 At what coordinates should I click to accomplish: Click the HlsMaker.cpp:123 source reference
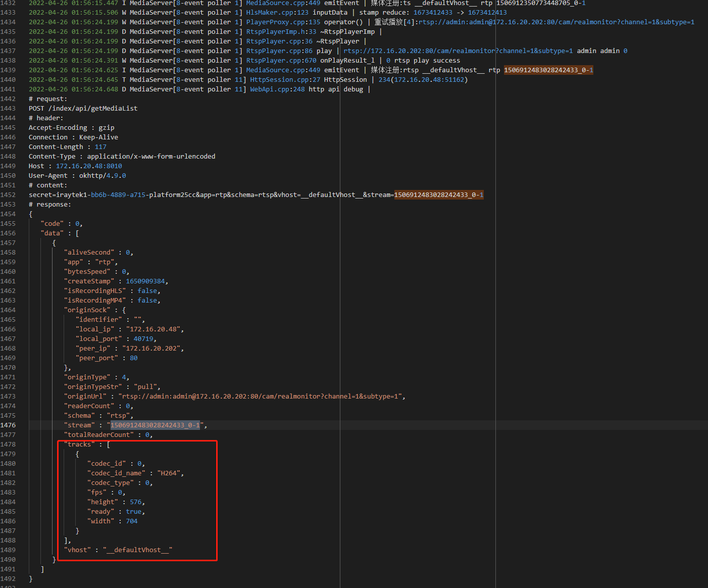click(277, 13)
